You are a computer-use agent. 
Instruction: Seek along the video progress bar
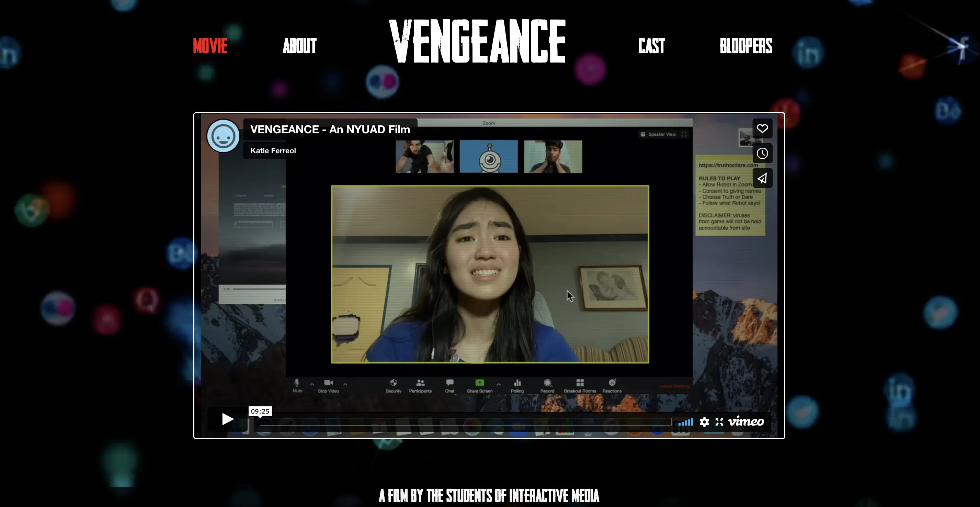point(466,422)
